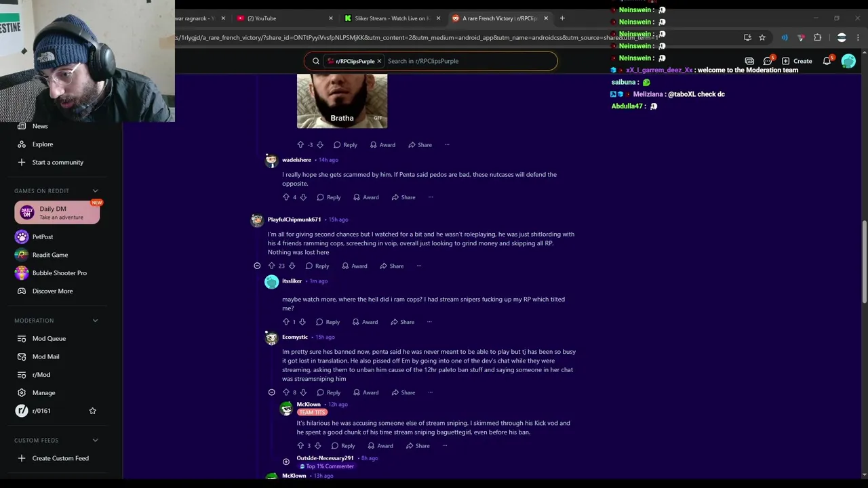
Task: Open the Explore page
Action: (42, 144)
